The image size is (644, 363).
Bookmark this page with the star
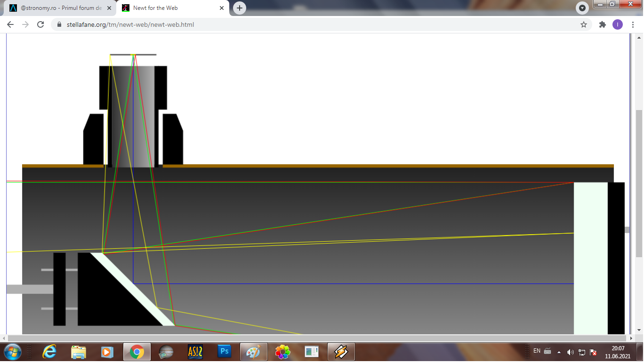[584, 24]
